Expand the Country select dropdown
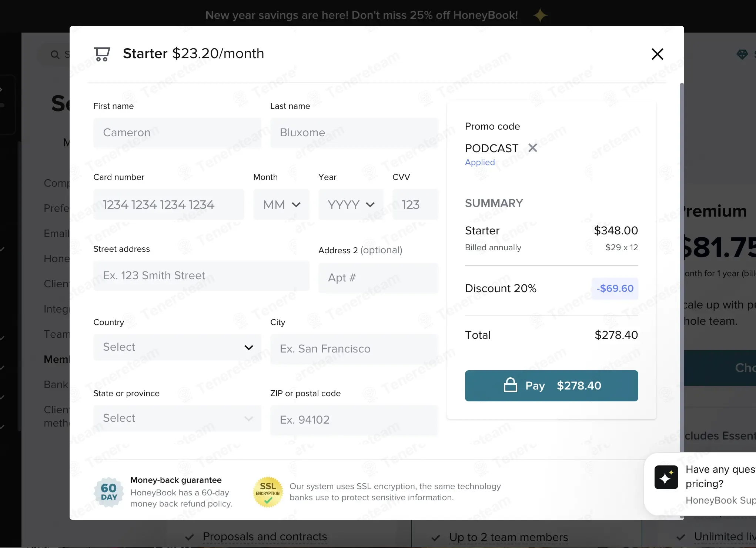The width and height of the screenshot is (756, 548). point(177,347)
